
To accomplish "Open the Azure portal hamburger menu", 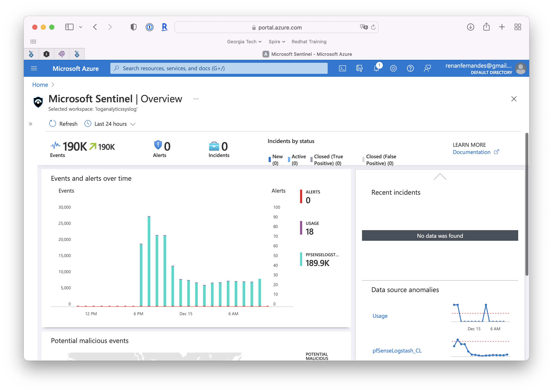I will click(34, 68).
